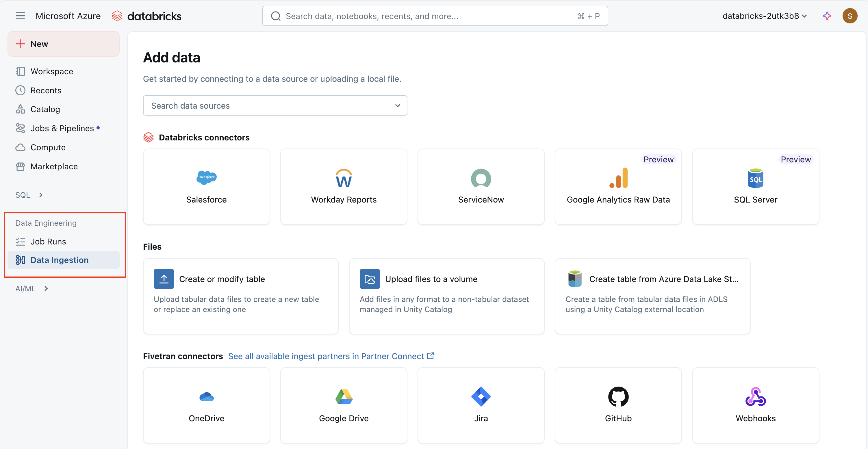Open workspace switcher databricks-2utk3b8

coord(764,16)
